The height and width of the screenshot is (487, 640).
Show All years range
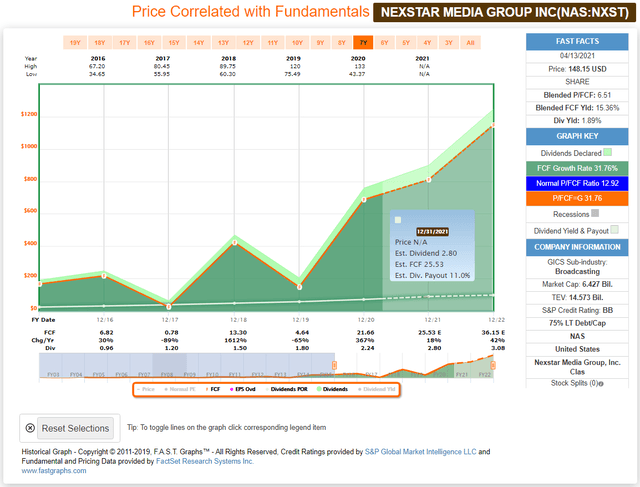pyautogui.click(x=471, y=42)
